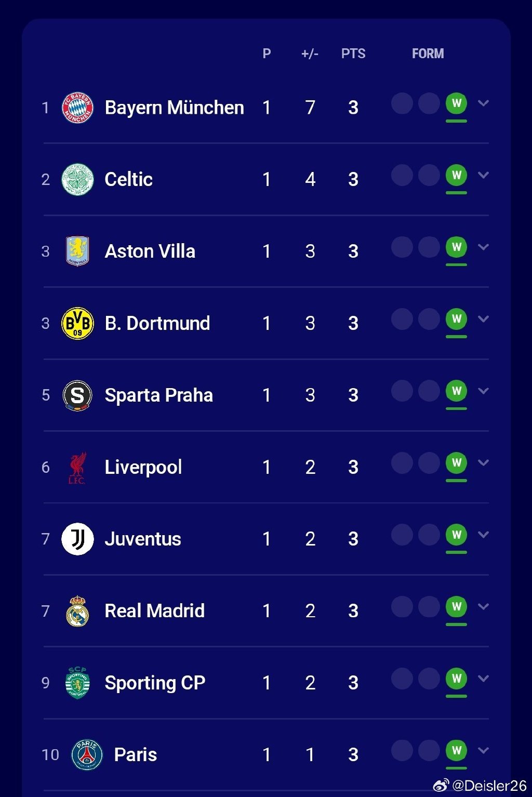Click the Liverpool LFC crest
Screen dimensions: 532x797
click(77, 468)
